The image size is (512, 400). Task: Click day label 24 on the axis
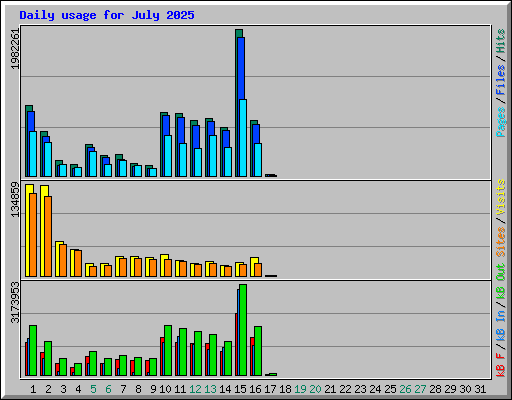click(375, 389)
